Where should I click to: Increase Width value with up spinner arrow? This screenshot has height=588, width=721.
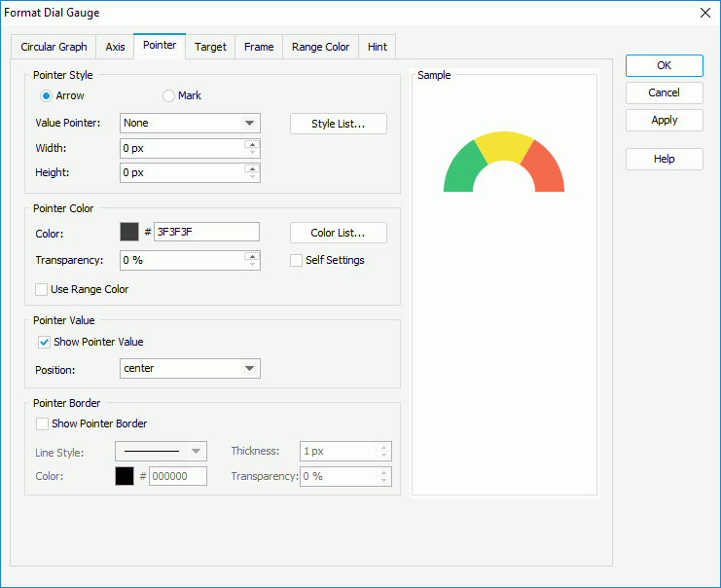(252, 145)
